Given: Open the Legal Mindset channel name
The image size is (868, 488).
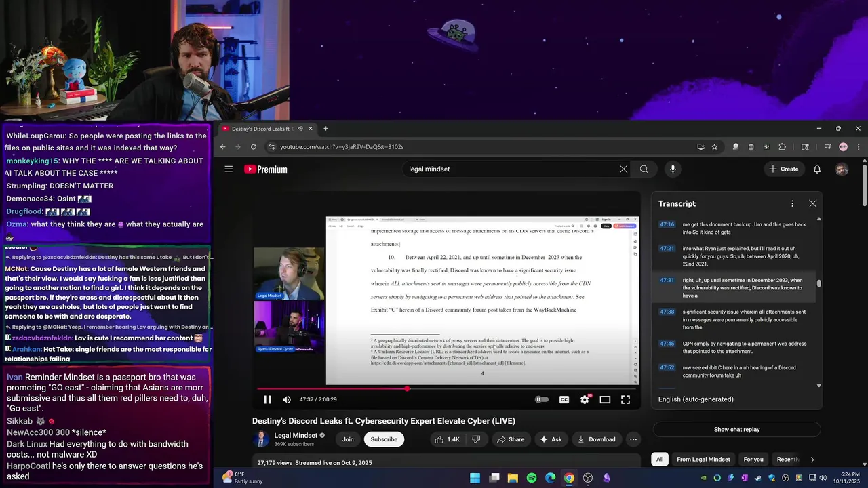Looking at the screenshot, I should pyautogui.click(x=296, y=435).
